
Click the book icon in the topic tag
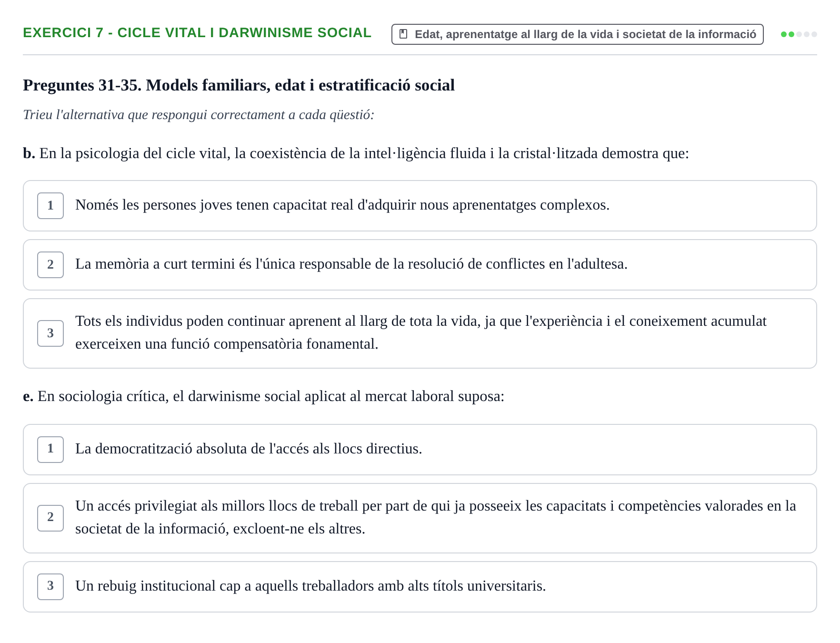(x=403, y=34)
